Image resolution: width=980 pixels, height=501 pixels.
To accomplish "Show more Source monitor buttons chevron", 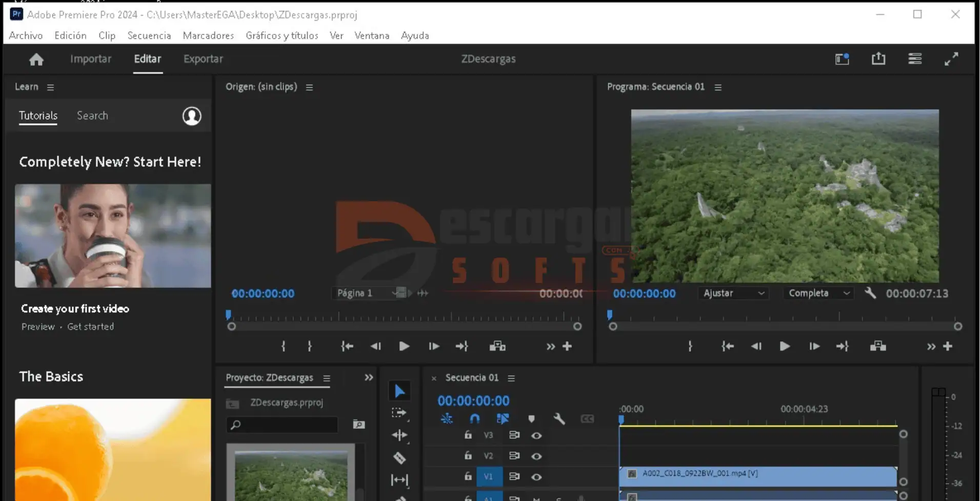I will click(550, 346).
